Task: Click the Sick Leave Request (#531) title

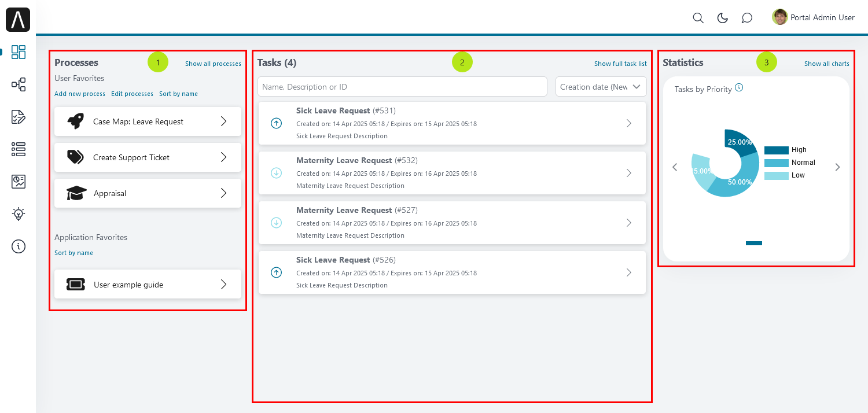Action: pyautogui.click(x=346, y=110)
